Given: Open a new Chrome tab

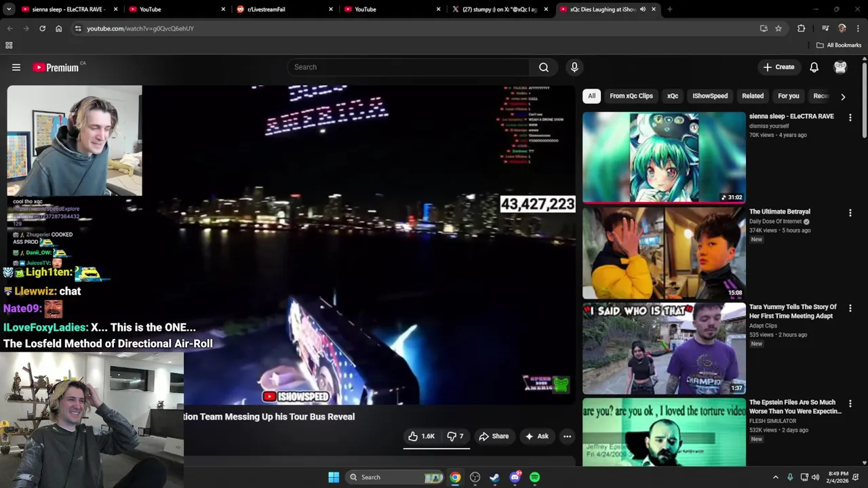Looking at the screenshot, I should tap(669, 9).
